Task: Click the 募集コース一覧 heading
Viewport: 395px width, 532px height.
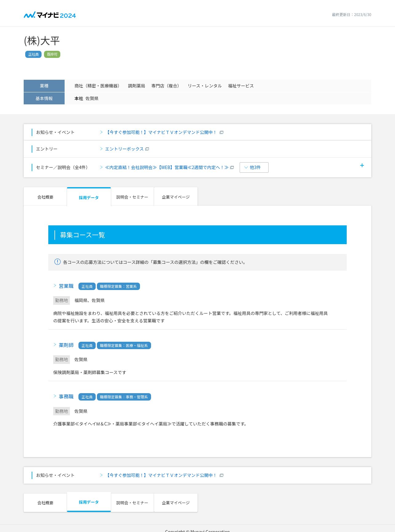Action: pyautogui.click(x=82, y=235)
